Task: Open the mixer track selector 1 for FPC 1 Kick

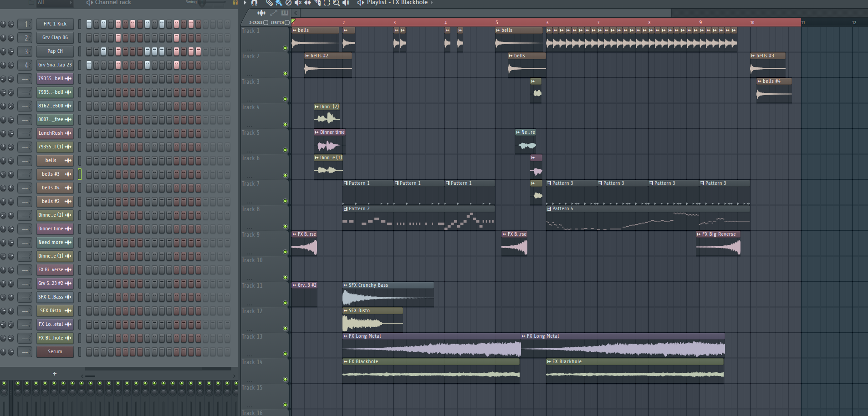Action: point(25,24)
